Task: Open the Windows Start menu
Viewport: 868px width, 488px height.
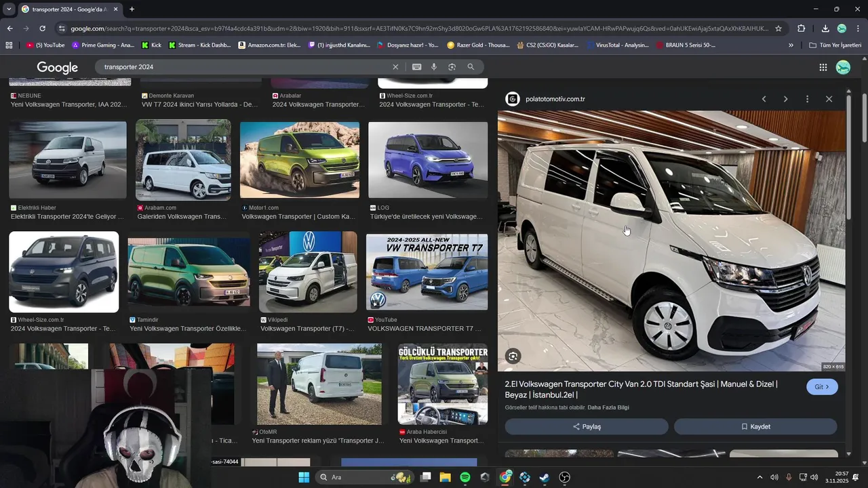Action: pos(304,477)
